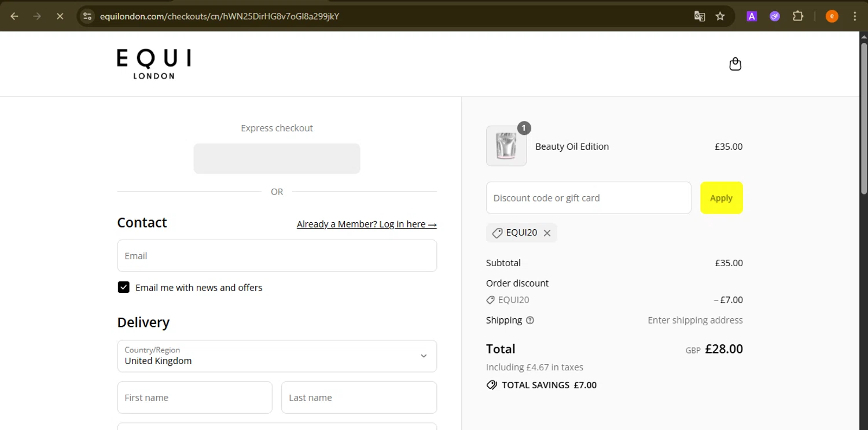Open the extensions puzzle icon
Viewport: 868px width, 430px height.
coord(798,16)
